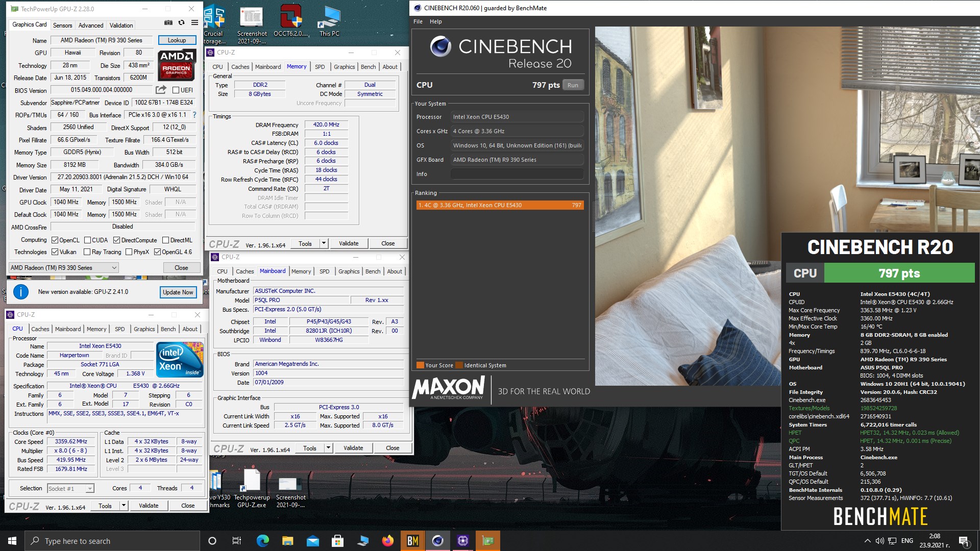The image size is (980, 551).
Task: Open Tools dropdown arrow in CPU-Z CPU window
Action: coord(123,506)
